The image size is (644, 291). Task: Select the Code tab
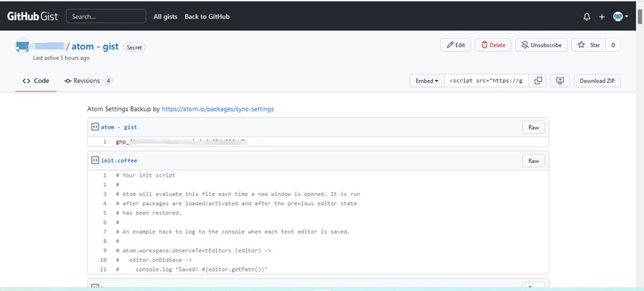(x=36, y=81)
